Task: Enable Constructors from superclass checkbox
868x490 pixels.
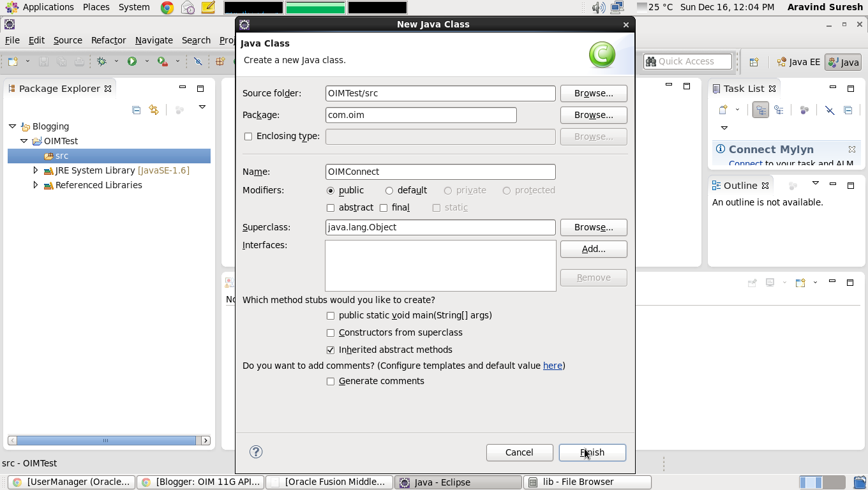Action: [x=330, y=332]
